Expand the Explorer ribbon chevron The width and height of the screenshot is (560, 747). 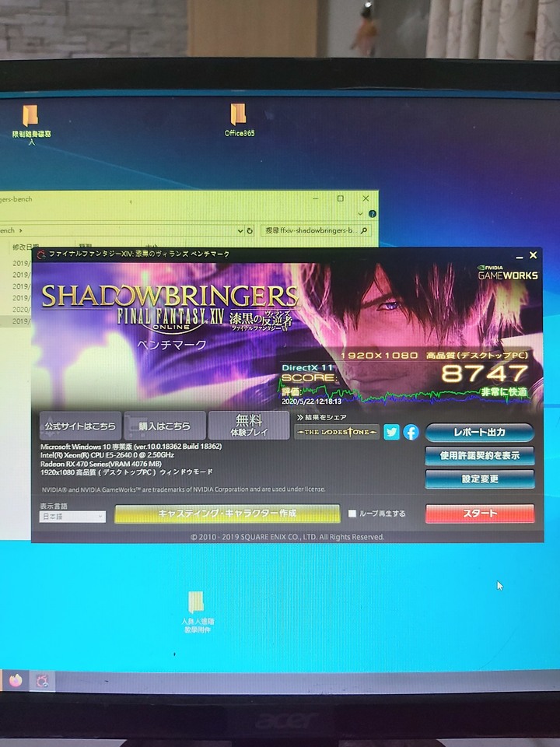click(x=360, y=214)
